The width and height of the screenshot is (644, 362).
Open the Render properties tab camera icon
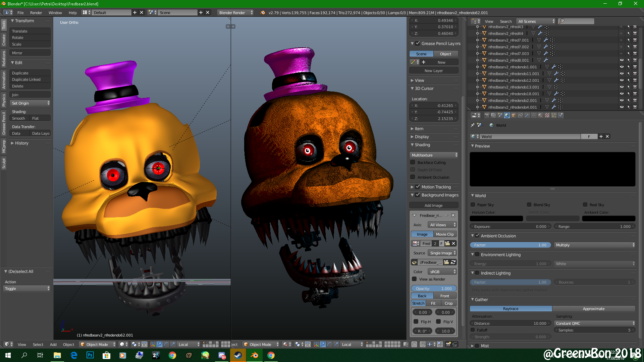click(487, 115)
